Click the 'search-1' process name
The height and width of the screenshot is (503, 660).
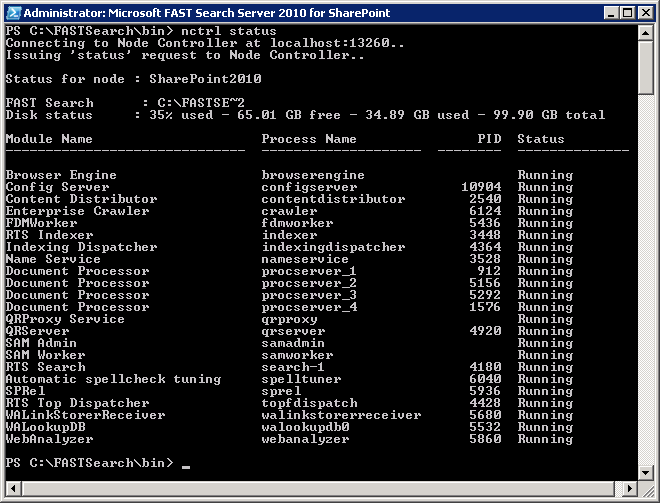point(293,367)
